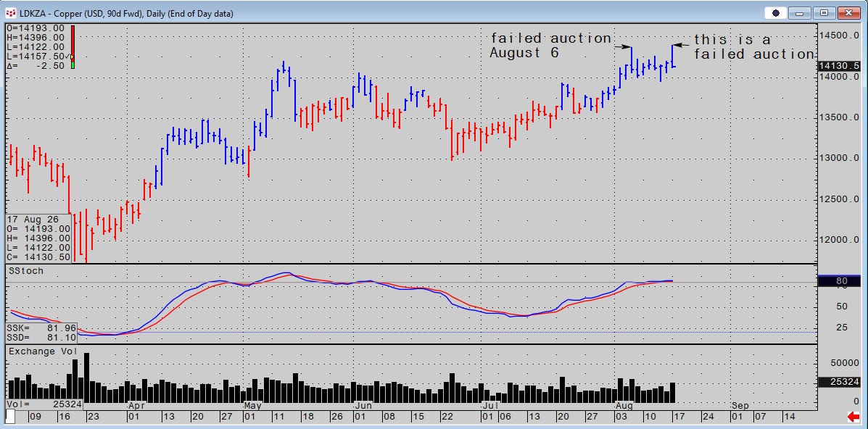Click the Δ= -2.50 change value
Screen dimensions: 868x429
point(36,66)
